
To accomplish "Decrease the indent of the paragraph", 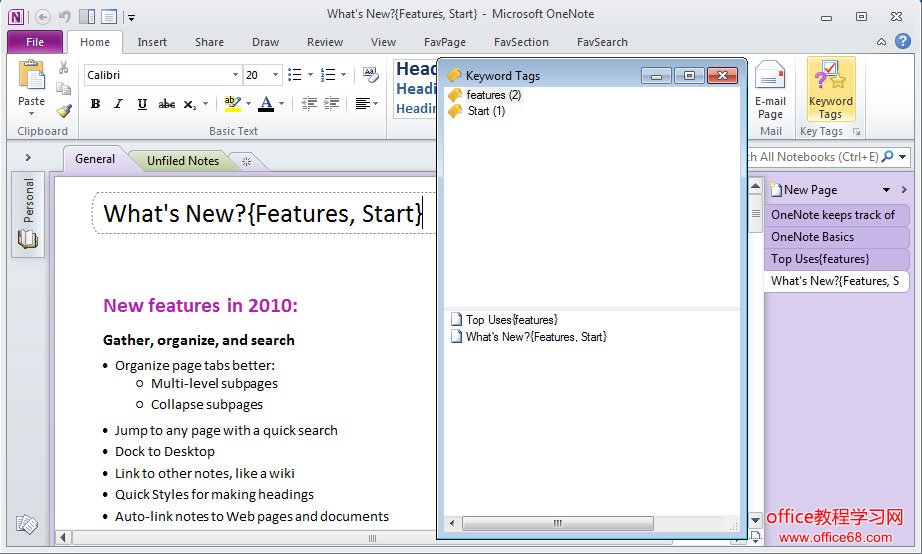I will [x=309, y=104].
